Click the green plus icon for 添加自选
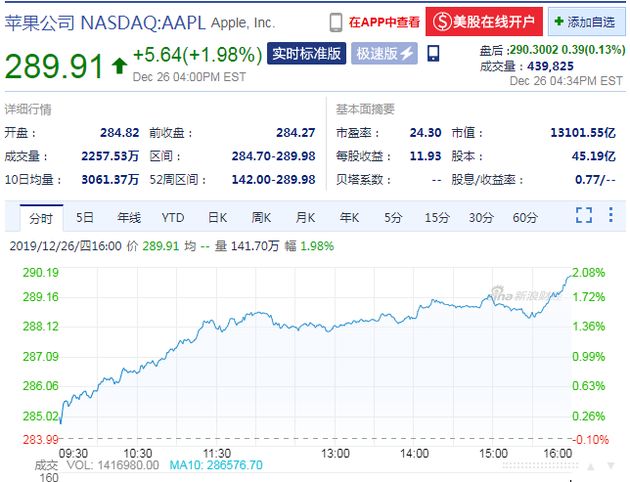 (x=558, y=21)
